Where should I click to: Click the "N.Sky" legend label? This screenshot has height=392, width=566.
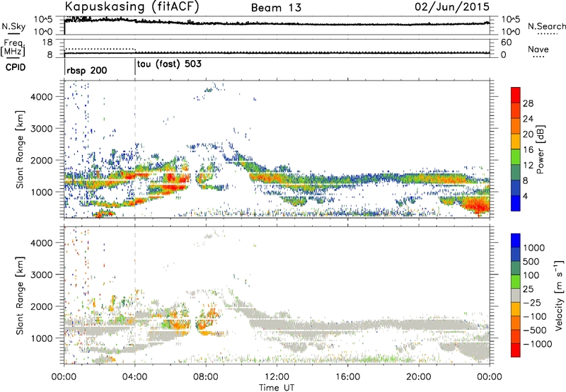click(x=13, y=26)
